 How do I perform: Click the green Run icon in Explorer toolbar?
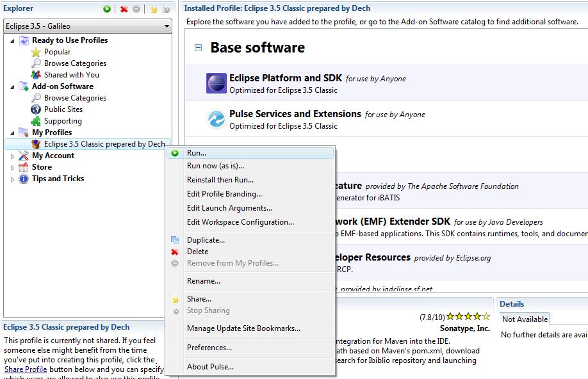[107, 8]
